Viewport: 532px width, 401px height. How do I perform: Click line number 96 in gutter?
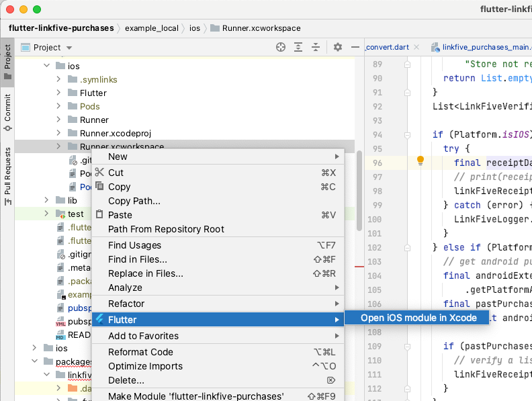point(378,163)
